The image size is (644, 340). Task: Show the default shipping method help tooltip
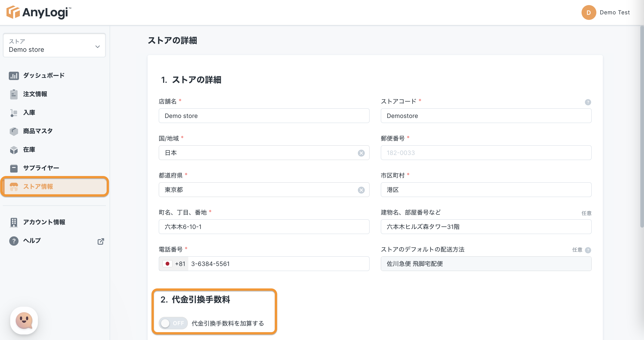[588, 250]
